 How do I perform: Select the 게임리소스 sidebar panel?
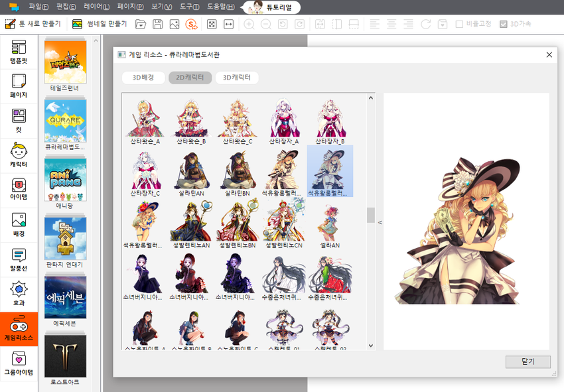pos(19,329)
